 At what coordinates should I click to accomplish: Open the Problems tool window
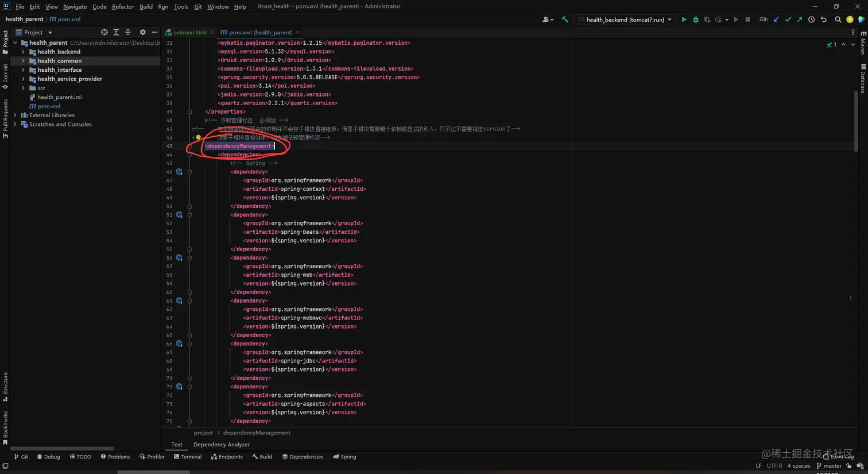[x=115, y=457]
